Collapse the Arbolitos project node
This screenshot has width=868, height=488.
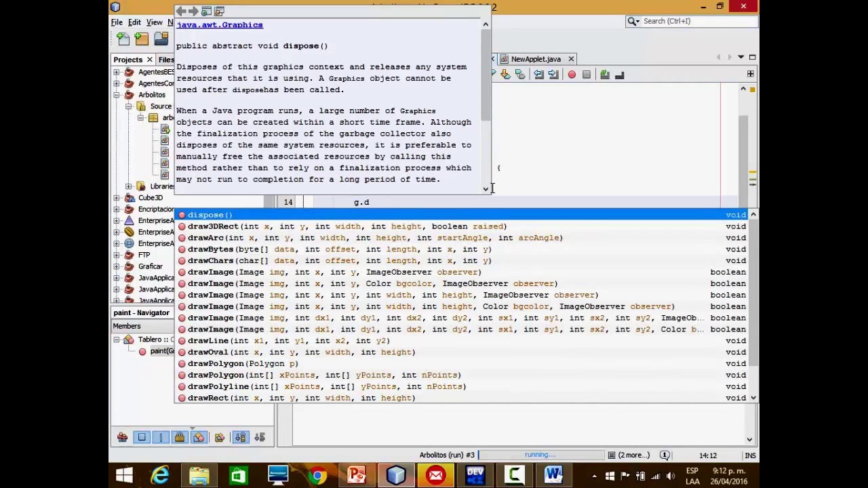tap(117, 95)
